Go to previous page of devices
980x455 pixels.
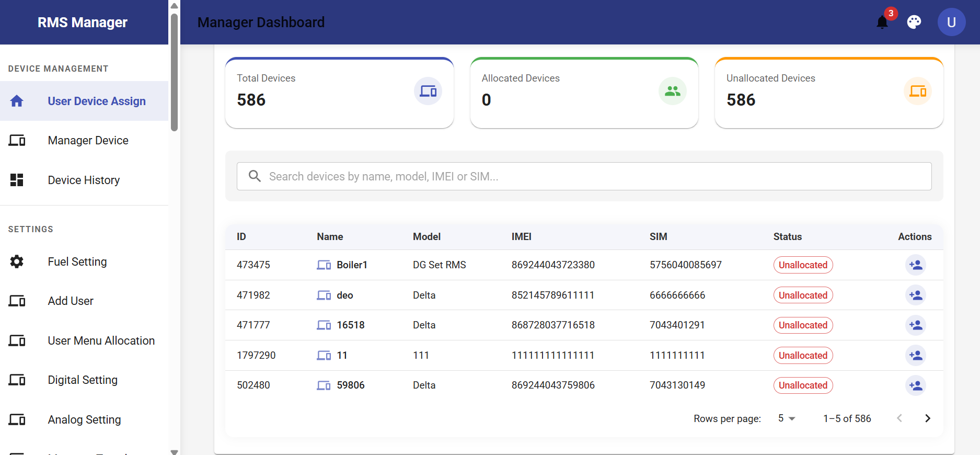coord(900,418)
